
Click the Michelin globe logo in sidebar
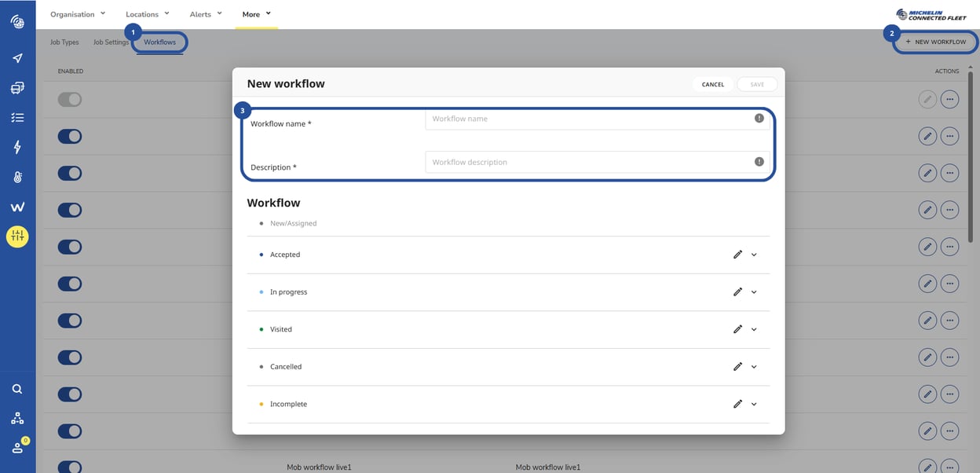click(x=17, y=21)
